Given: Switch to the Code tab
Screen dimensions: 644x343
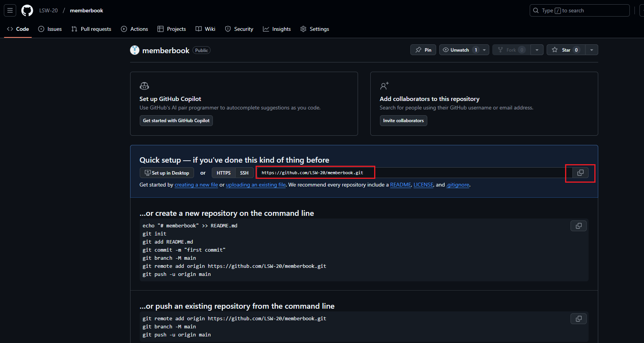Looking at the screenshot, I should click(18, 29).
